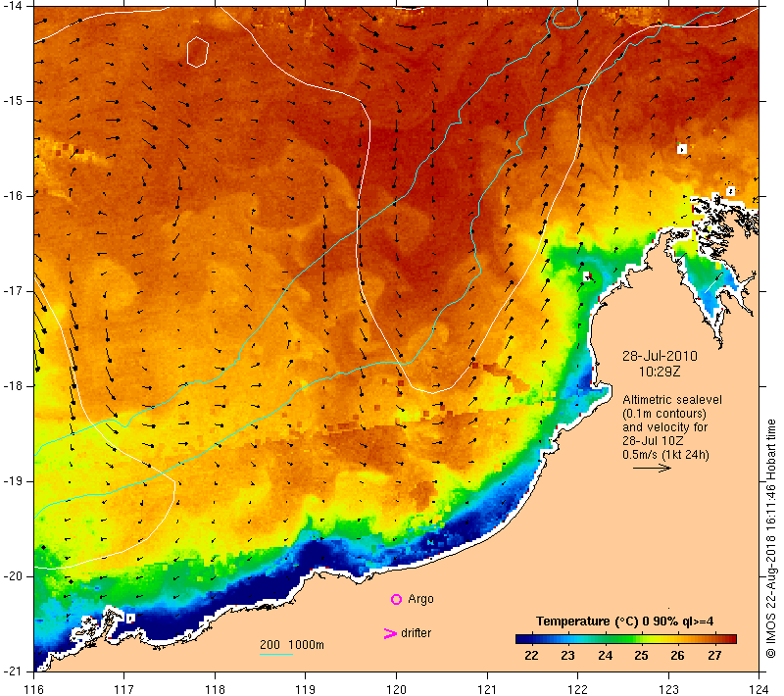Click the "drifter" legend label
The height and width of the screenshot is (696, 784).
[x=416, y=633]
